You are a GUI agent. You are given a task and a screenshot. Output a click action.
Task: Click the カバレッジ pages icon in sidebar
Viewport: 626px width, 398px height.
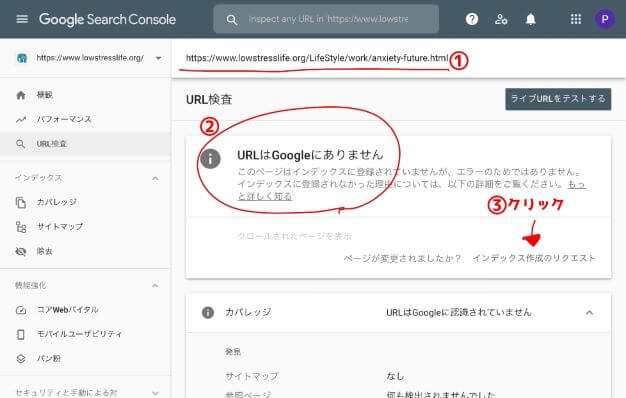coord(21,202)
